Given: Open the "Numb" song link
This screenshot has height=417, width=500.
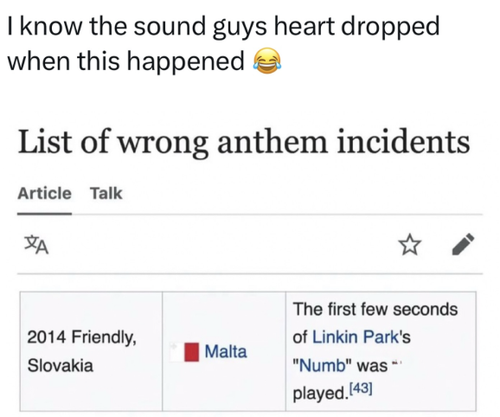Looking at the screenshot, I should [x=323, y=365].
